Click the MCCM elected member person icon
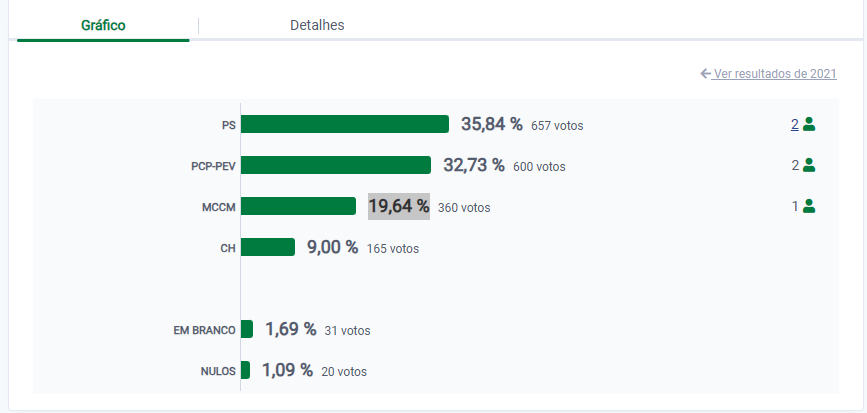This screenshot has width=867, height=413. 810,206
